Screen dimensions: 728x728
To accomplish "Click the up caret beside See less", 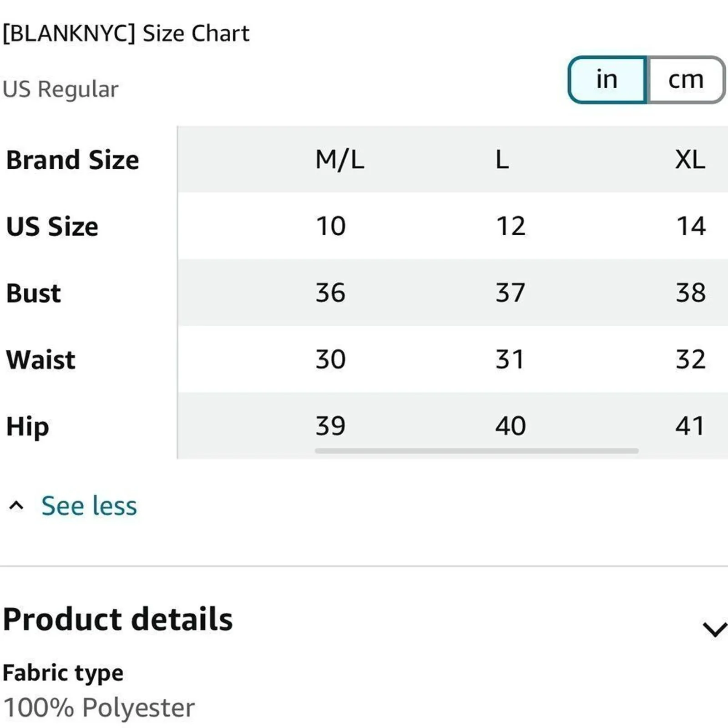I will [x=16, y=506].
